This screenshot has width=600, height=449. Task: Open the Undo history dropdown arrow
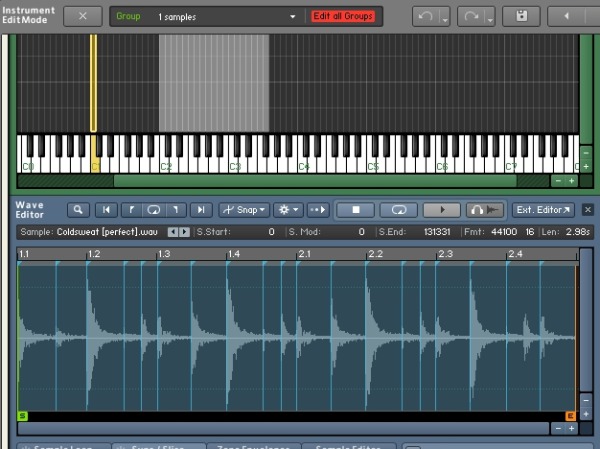(x=445, y=17)
